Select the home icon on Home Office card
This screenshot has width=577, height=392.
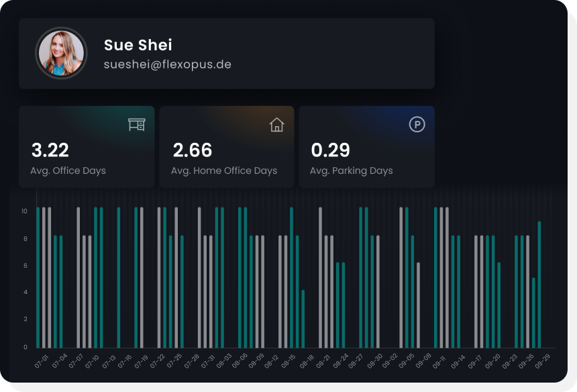point(276,125)
